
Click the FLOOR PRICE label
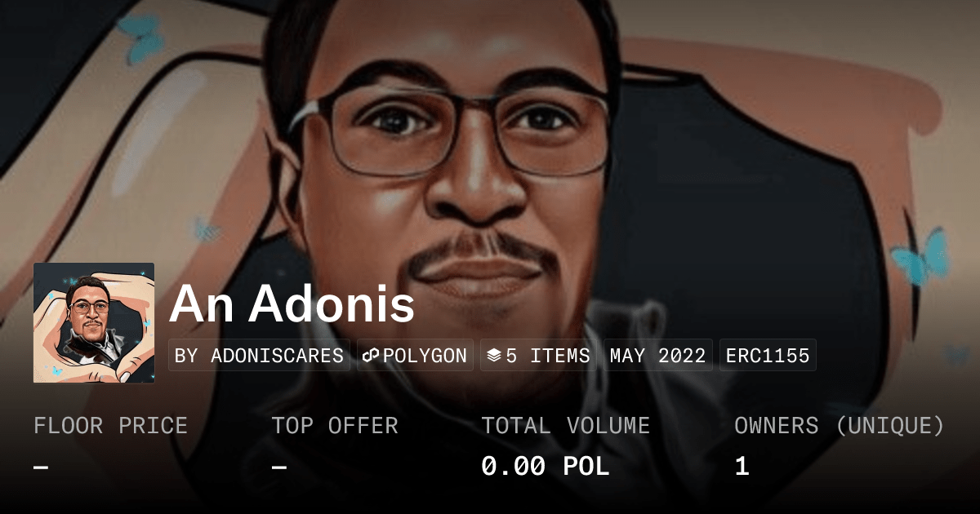[110, 426]
